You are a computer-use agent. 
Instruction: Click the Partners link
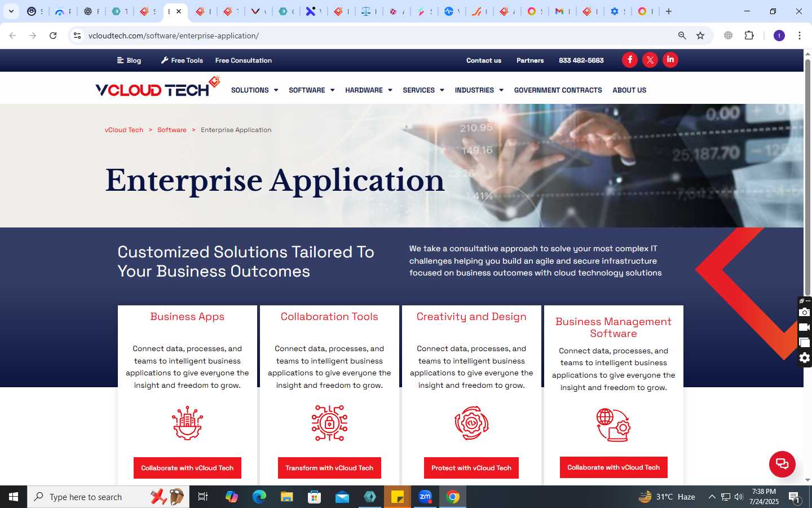530,60
